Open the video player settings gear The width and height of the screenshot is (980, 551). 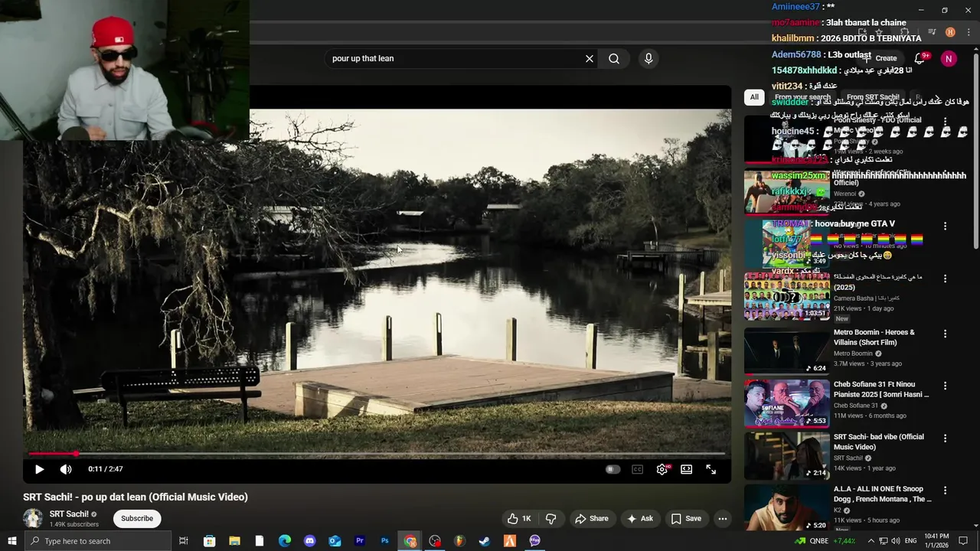pyautogui.click(x=662, y=469)
